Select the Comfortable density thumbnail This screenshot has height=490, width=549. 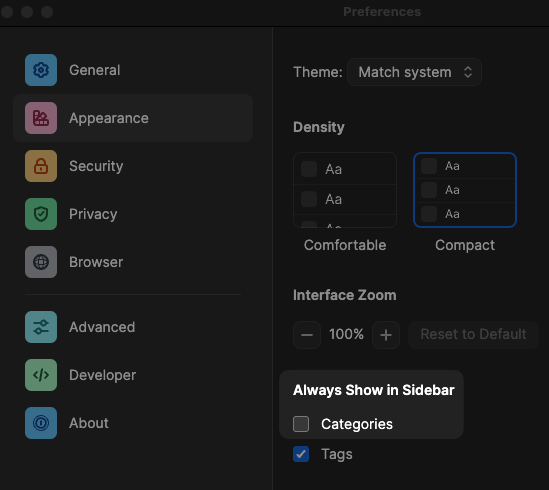[x=345, y=190]
